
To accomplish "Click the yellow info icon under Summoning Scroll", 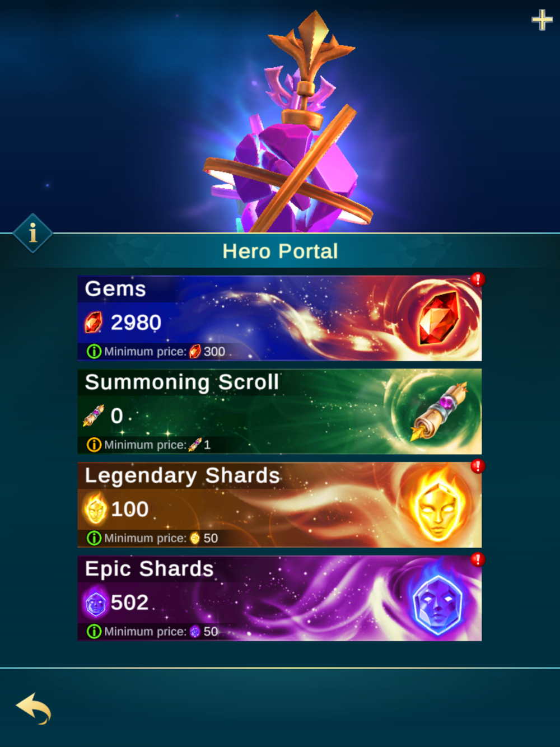I will (94, 445).
